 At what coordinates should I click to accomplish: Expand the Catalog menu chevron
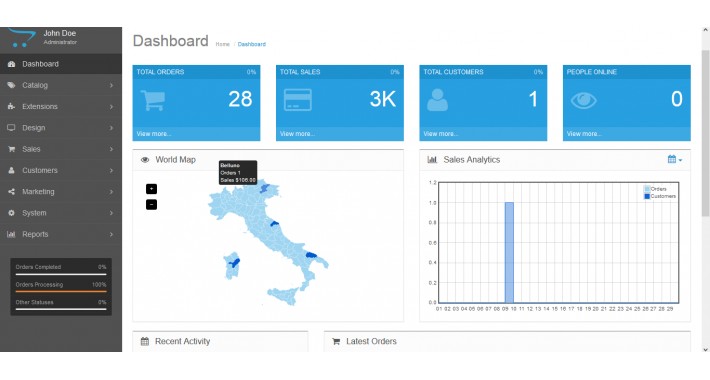coord(111,85)
